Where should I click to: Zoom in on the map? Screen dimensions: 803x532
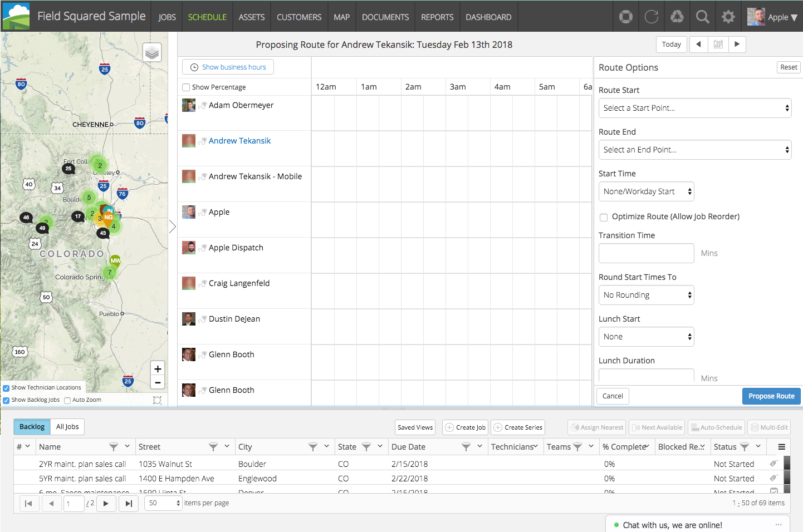[158, 368]
